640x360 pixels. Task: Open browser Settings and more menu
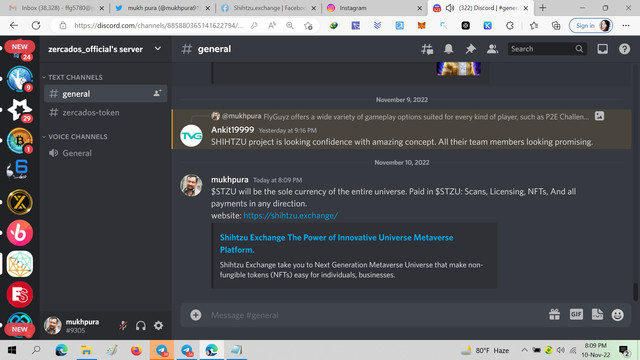pyautogui.click(x=626, y=25)
